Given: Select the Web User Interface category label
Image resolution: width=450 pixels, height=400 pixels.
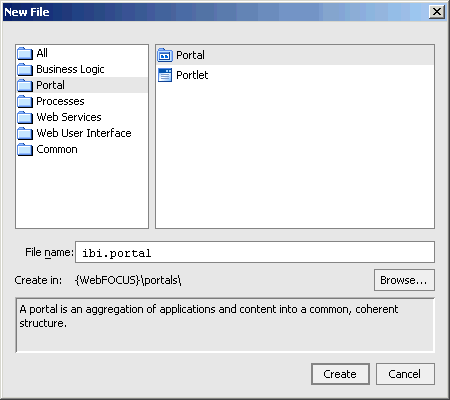Looking at the screenshot, I should (84, 133).
